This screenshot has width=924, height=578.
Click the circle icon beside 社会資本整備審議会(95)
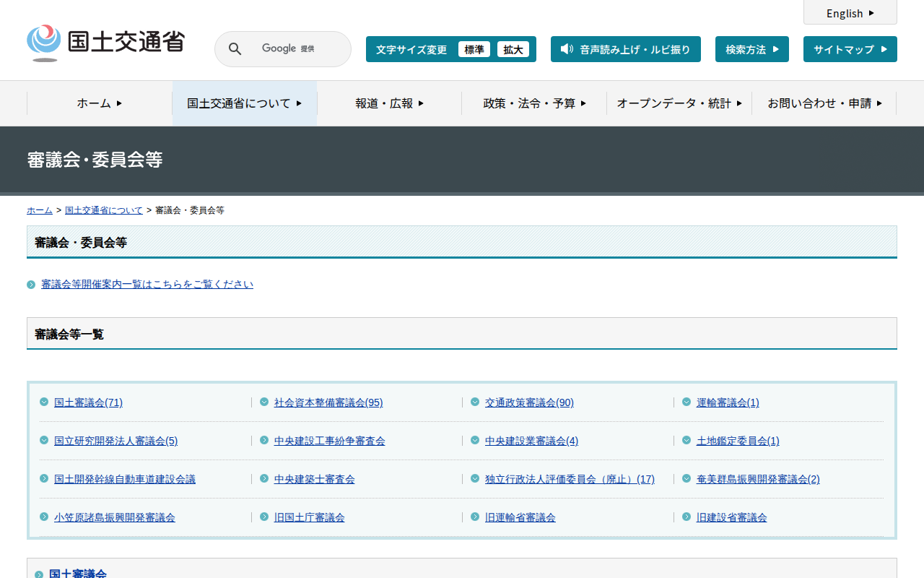(264, 402)
